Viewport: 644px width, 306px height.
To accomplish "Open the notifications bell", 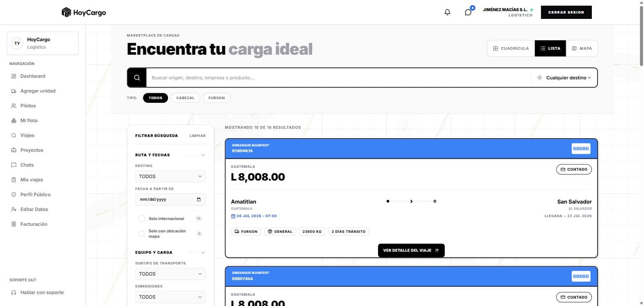I will 447,12.
